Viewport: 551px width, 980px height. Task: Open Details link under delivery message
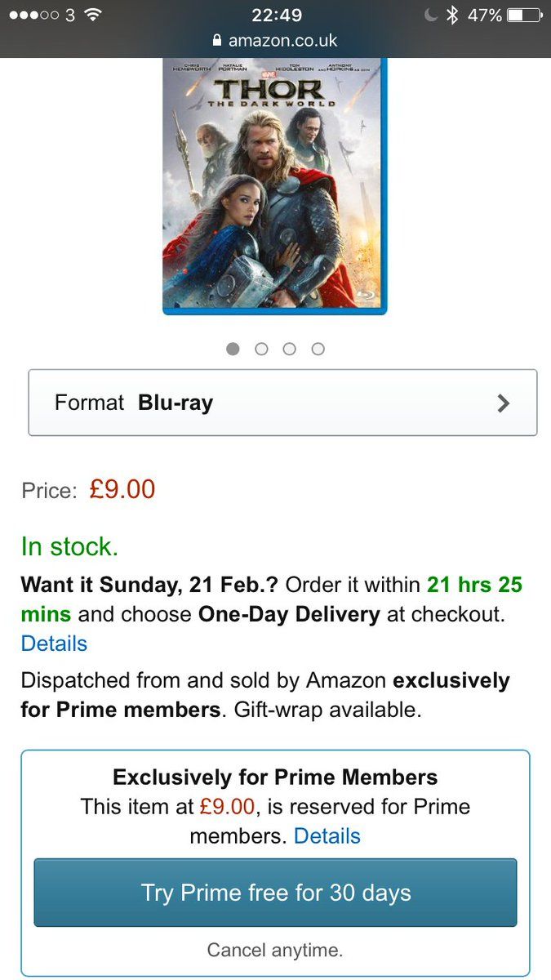point(54,644)
